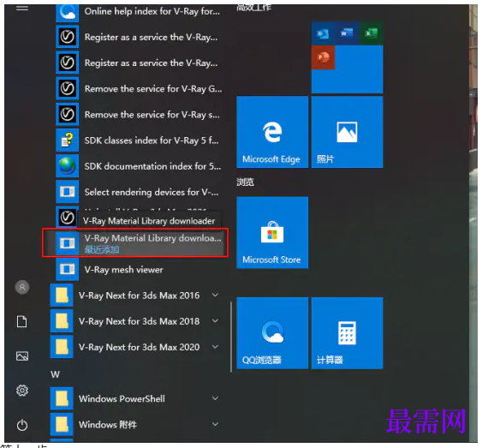The image size is (482, 448).
Task: Launch V-Ray Material Library downloader app icon
Action: pos(68,243)
